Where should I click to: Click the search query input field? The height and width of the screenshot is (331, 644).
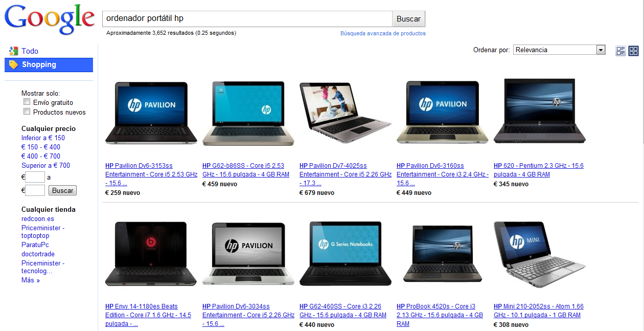coord(247,19)
